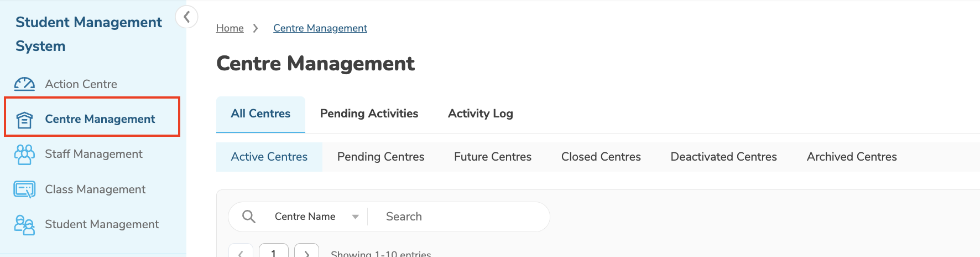Click the Centre Management breadcrumb link
This screenshot has height=257, width=980.
coord(320,28)
